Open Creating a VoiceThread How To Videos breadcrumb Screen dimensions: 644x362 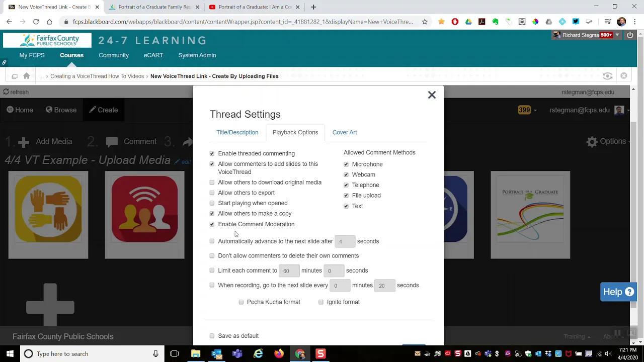pyautogui.click(x=97, y=76)
